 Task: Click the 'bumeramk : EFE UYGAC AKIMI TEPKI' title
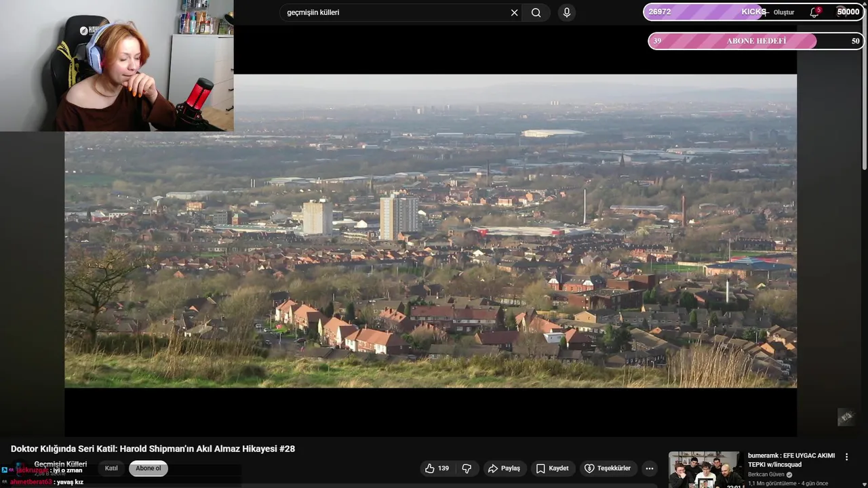(x=791, y=460)
